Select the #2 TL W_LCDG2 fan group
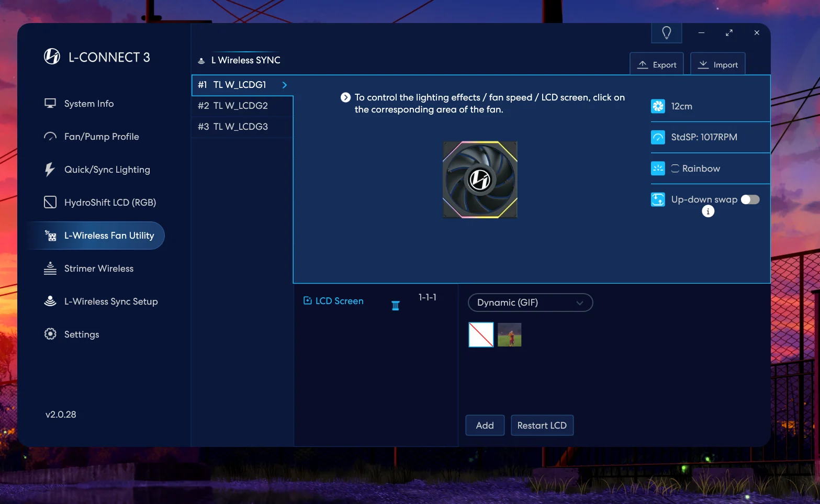820x504 pixels. pos(242,106)
